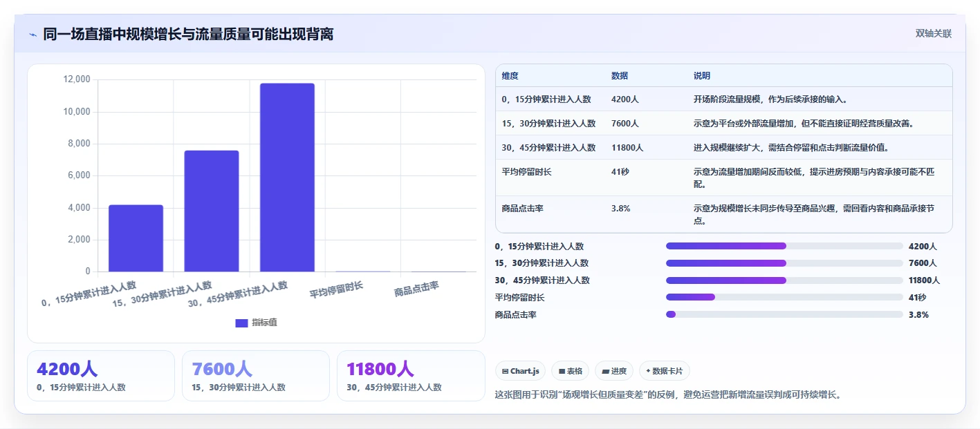Click the 3.8% value beside progress bar

click(918, 315)
